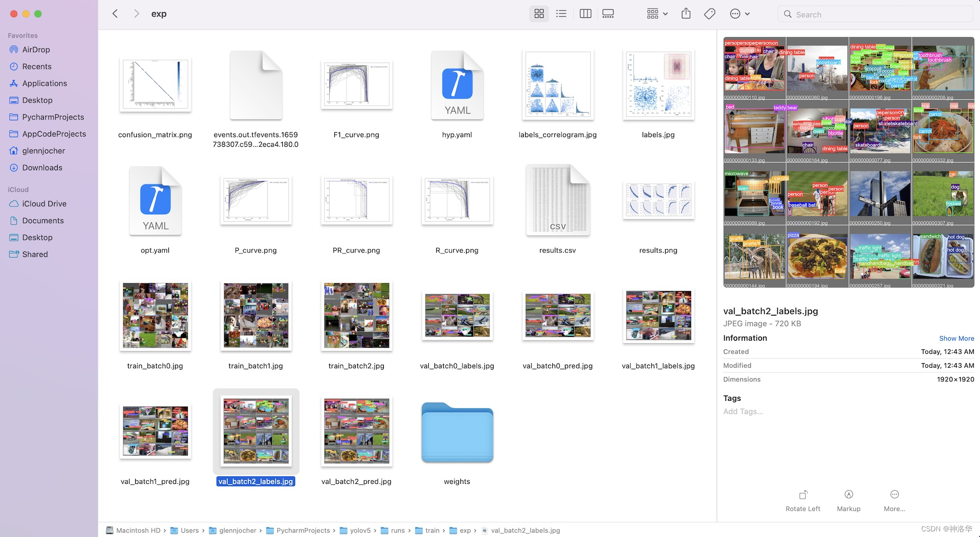Select val_batch1_labels.jpg file
The width and height of the screenshot is (980, 537).
(658, 316)
